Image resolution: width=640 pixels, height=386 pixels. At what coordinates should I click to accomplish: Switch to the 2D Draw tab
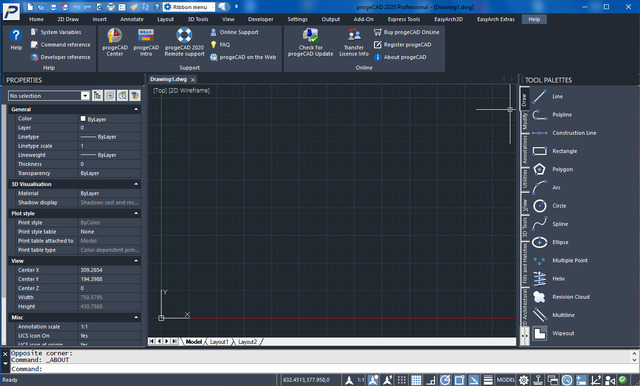click(68, 19)
